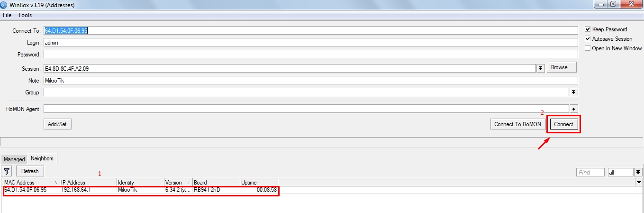
Task: Open the File menu
Action: (7, 15)
